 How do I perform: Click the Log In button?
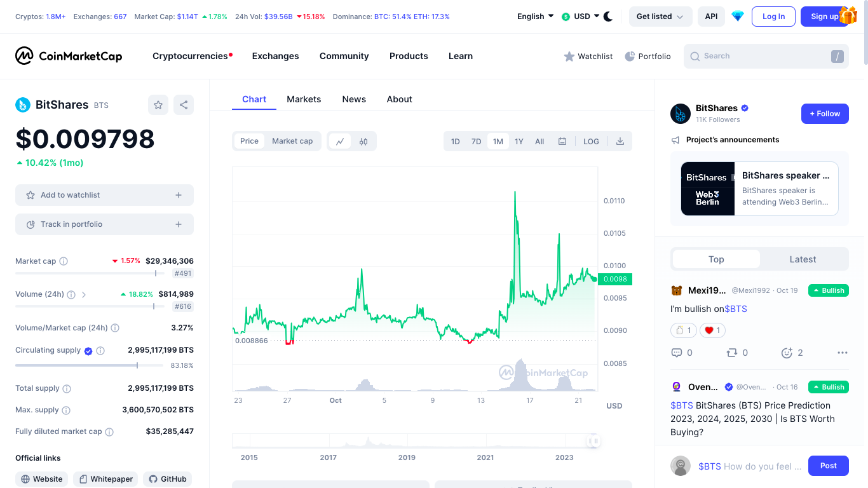(x=773, y=17)
